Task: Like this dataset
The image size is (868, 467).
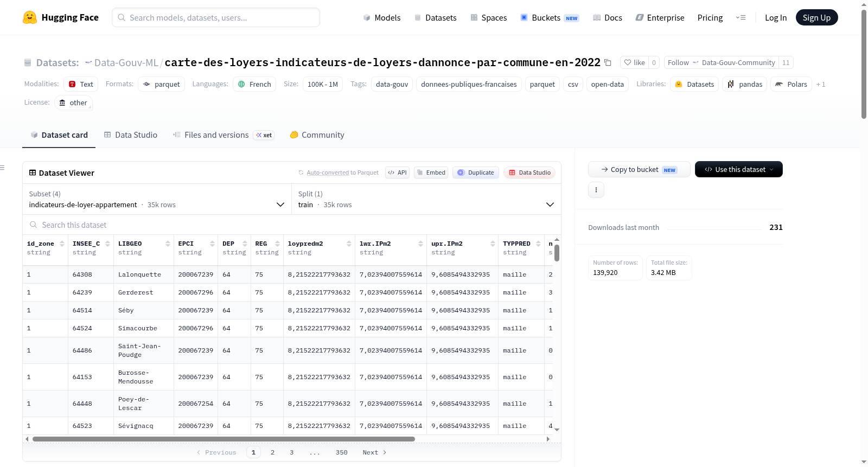Action: click(x=634, y=62)
